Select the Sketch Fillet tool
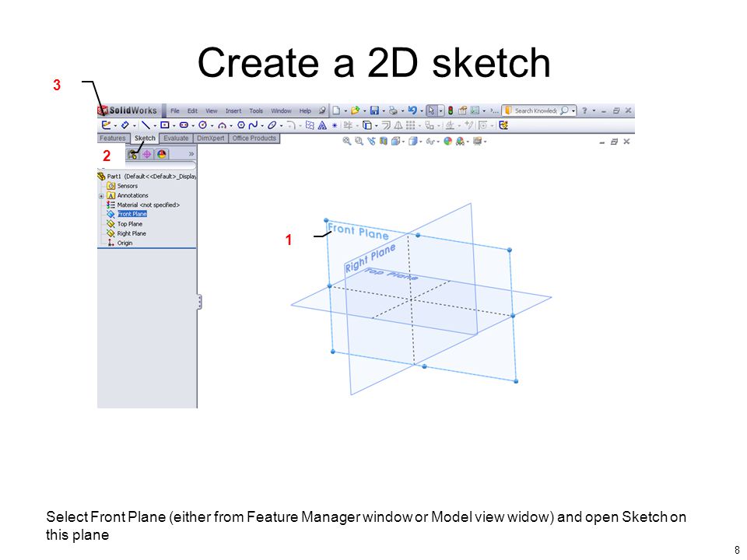The image size is (747, 560). [291, 125]
